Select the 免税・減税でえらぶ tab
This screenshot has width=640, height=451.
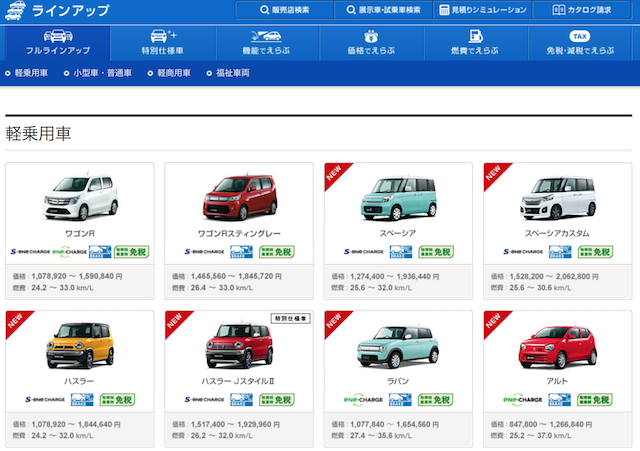coord(580,43)
